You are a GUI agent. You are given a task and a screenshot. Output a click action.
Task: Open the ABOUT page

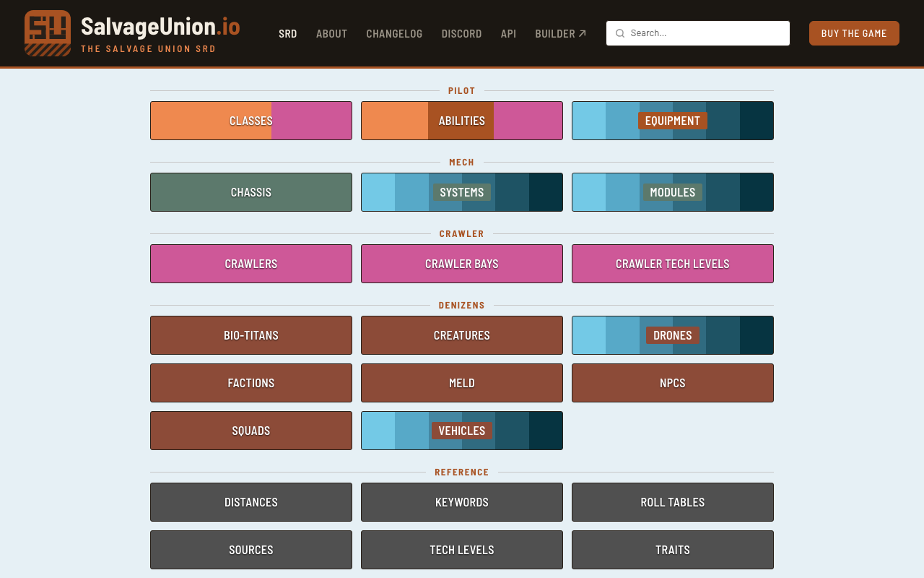[x=331, y=33]
